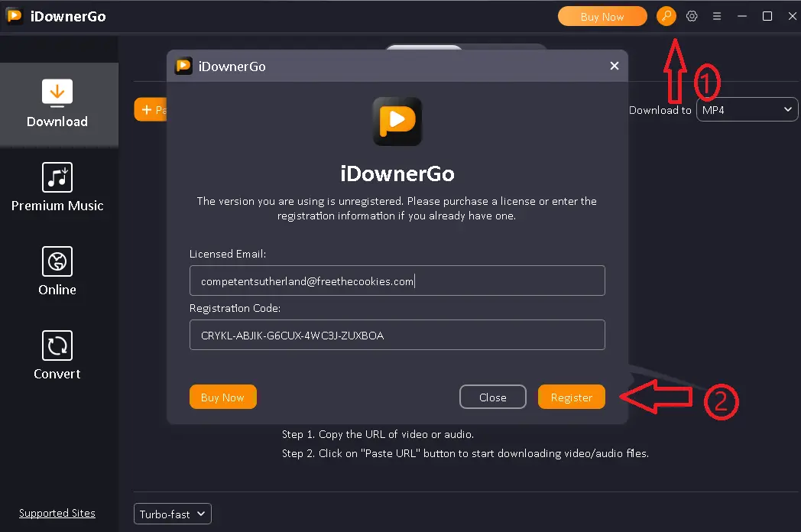This screenshot has width=801, height=532.
Task: Focus the Registration Code field
Action: point(397,335)
